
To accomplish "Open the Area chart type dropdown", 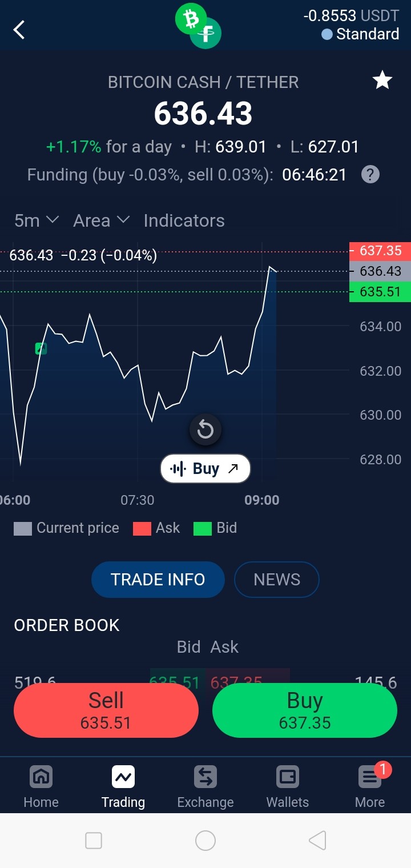I will (x=102, y=220).
